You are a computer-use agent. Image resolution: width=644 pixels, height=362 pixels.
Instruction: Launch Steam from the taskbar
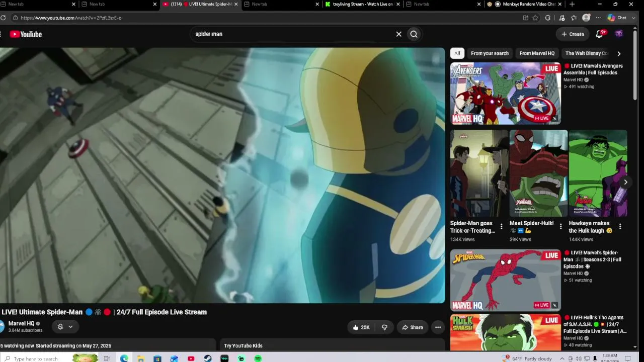[208, 358]
